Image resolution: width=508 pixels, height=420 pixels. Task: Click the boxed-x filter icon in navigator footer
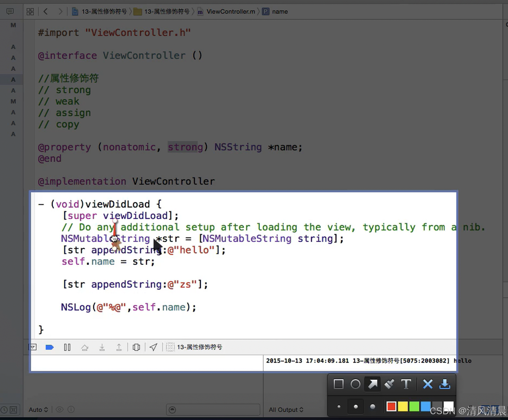tap(13, 410)
